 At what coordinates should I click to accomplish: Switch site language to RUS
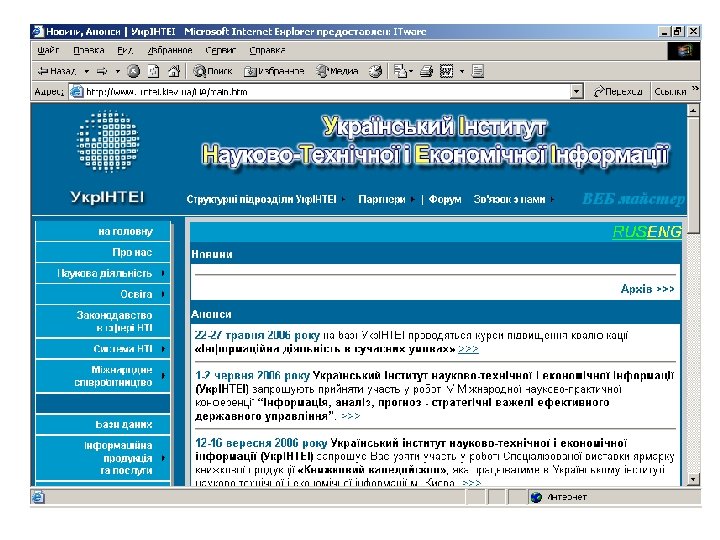[x=628, y=232]
